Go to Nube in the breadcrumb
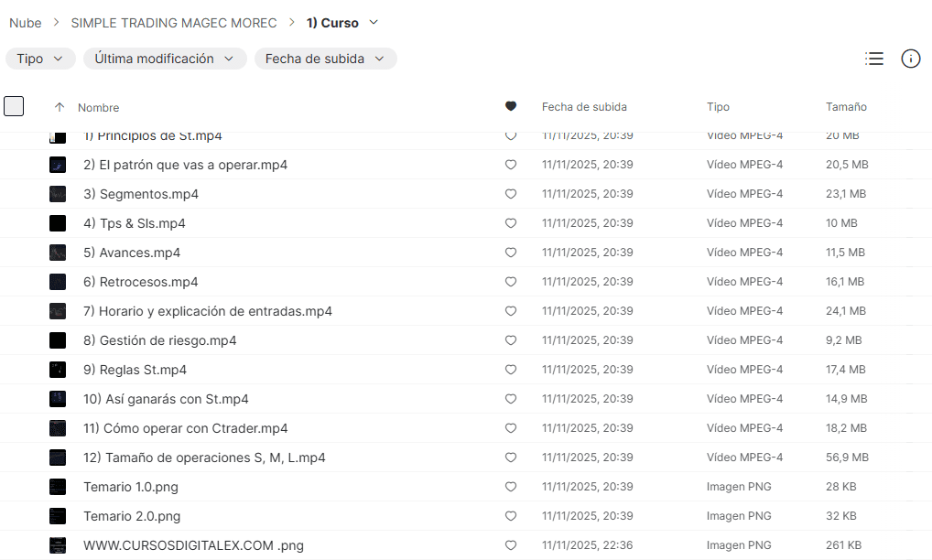Image resolution: width=932 pixels, height=560 pixels. tap(26, 23)
